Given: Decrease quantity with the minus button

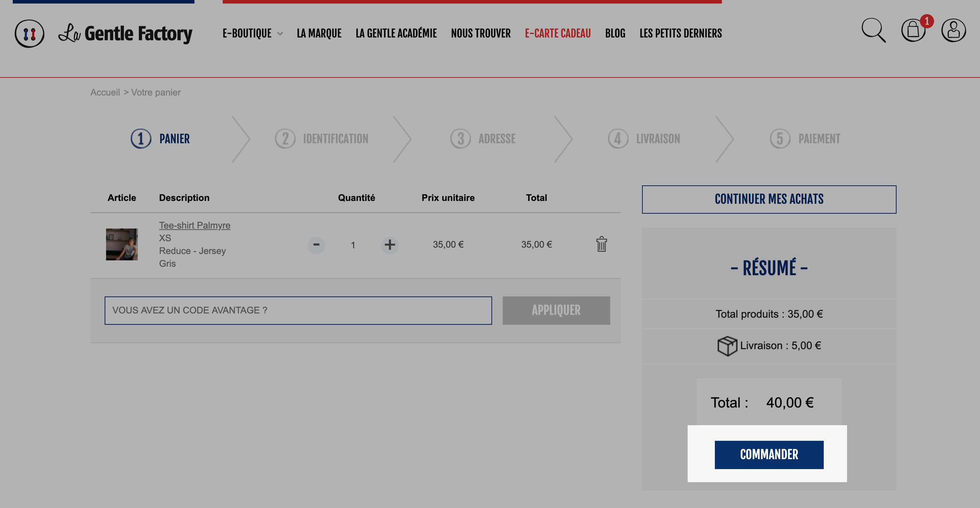Looking at the screenshot, I should (316, 245).
